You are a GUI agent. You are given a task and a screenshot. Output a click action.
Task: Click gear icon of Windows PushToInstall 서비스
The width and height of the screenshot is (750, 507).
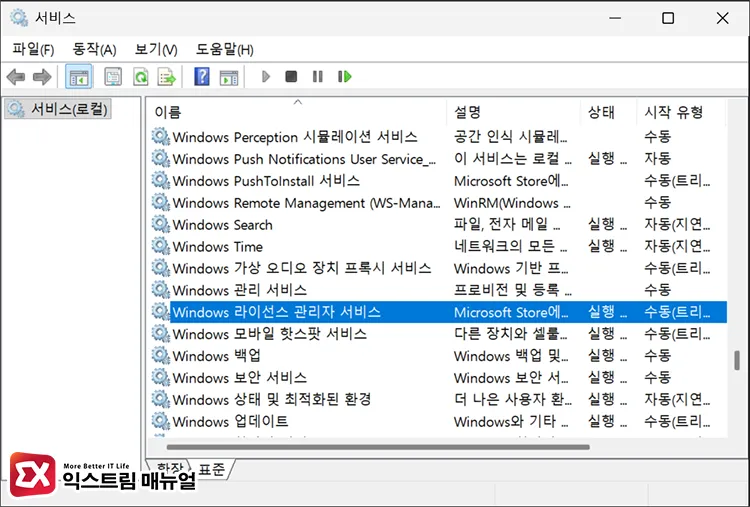click(x=161, y=181)
